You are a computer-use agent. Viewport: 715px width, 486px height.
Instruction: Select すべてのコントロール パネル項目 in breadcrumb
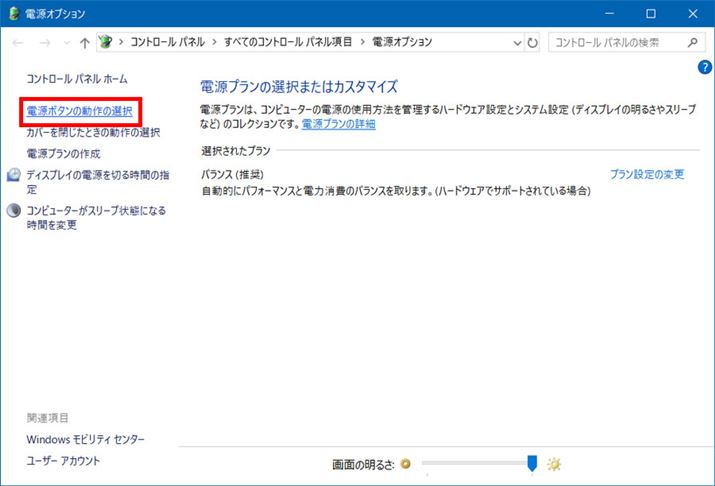point(290,43)
